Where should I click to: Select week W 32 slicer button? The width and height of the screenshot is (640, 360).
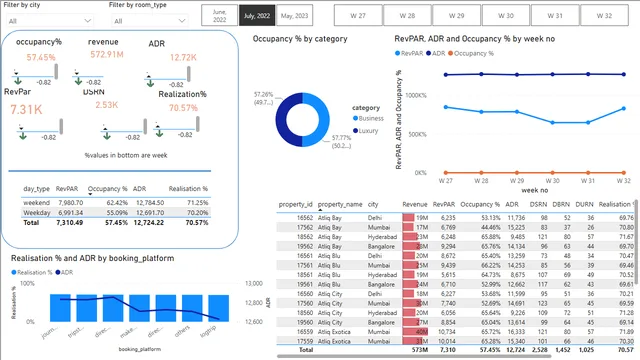(604, 16)
